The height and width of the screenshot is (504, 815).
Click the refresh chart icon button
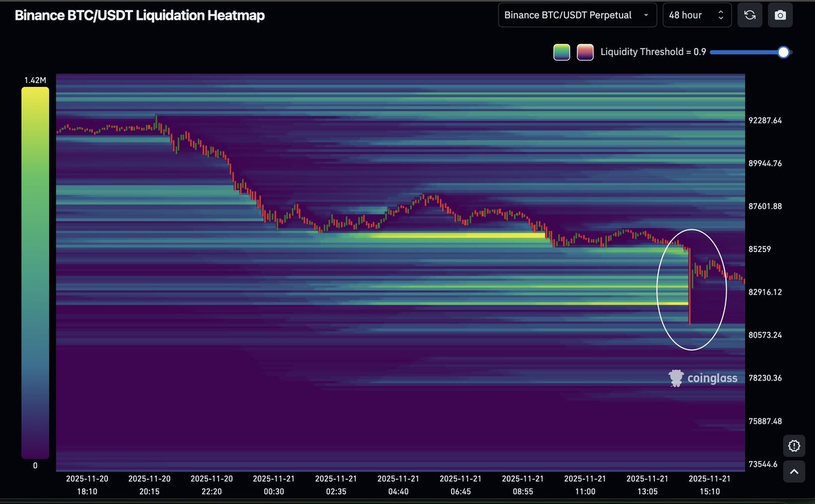pyautogui.click(x=750, y=15)
